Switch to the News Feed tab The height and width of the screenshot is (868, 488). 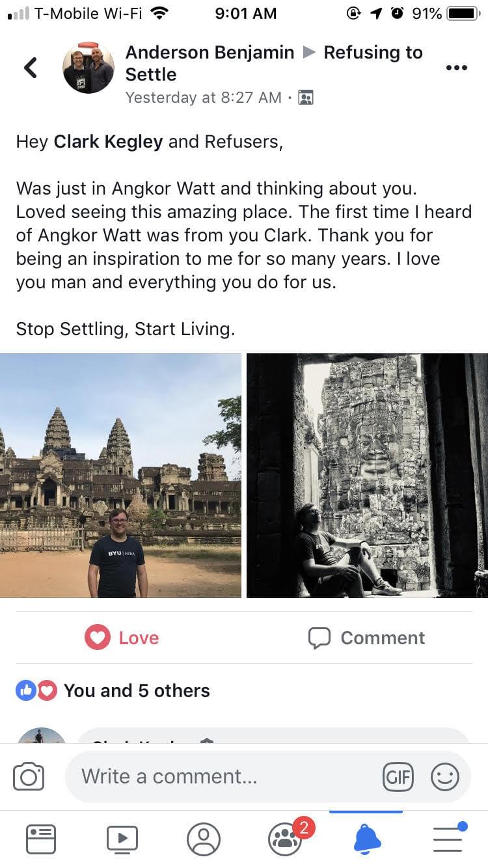[x=41, y=839]
